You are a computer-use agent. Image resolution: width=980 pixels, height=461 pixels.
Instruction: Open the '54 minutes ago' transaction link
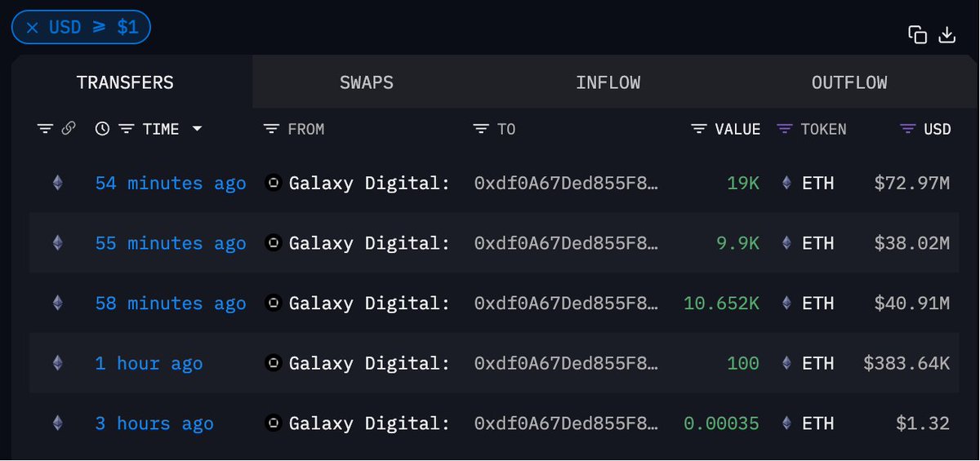(x=171, y=184)
